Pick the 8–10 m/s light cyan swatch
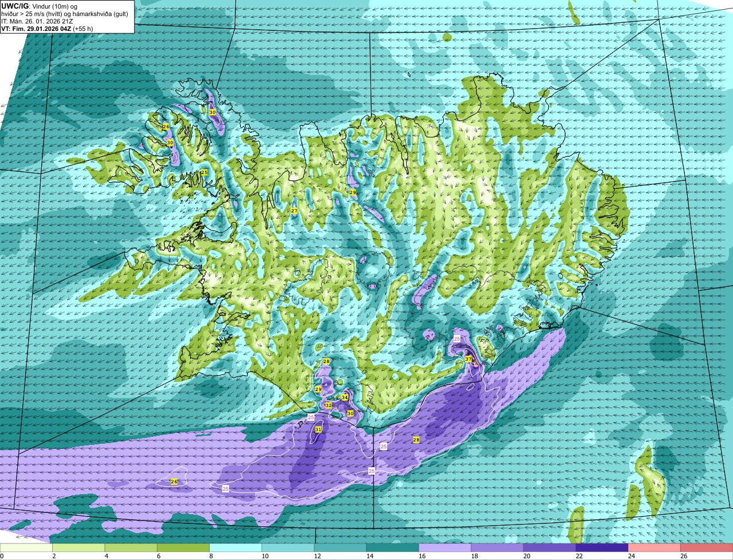733x560 pixels. pyautogui.click(x=235, y=547)
